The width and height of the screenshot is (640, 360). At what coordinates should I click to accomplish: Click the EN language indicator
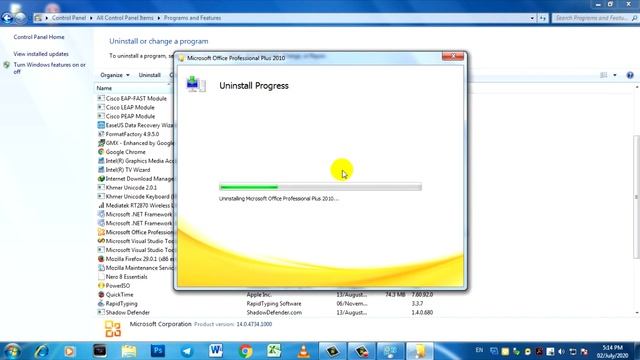click(480, 350)
